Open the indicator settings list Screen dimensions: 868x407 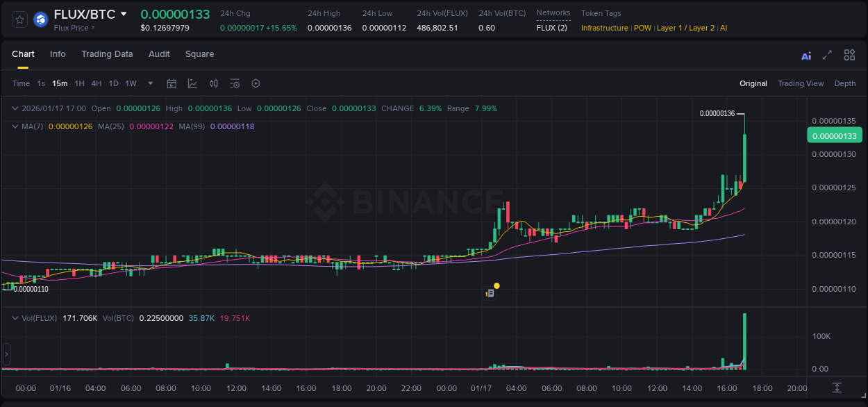point(235,83)
